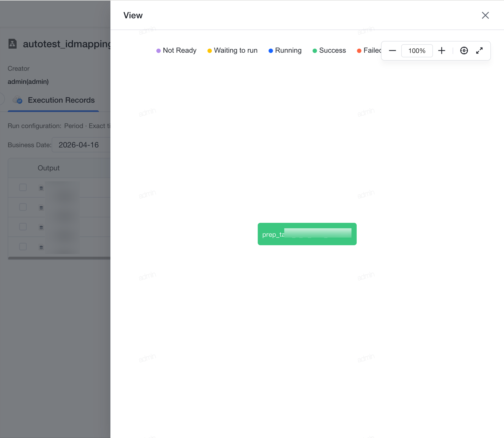Image resolution: width=504 pixels, height=438 pixels.
Task: Click the Execution Records cloud icon
Action: click(18, 100)
